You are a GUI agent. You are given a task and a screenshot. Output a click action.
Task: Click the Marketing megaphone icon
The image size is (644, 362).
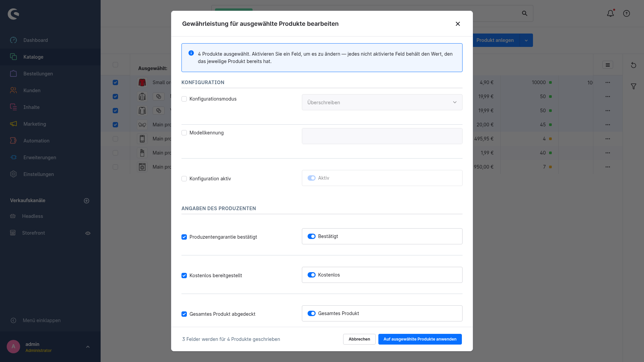(x=13, y=124)
